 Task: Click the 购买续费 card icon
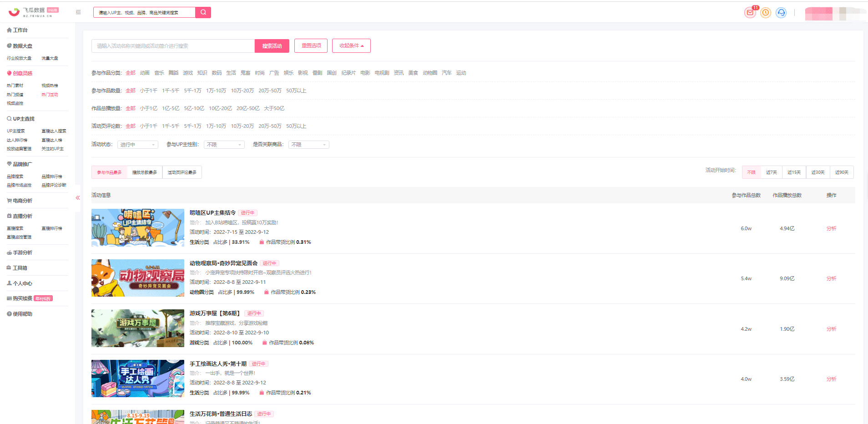click(x=9, y=298)
